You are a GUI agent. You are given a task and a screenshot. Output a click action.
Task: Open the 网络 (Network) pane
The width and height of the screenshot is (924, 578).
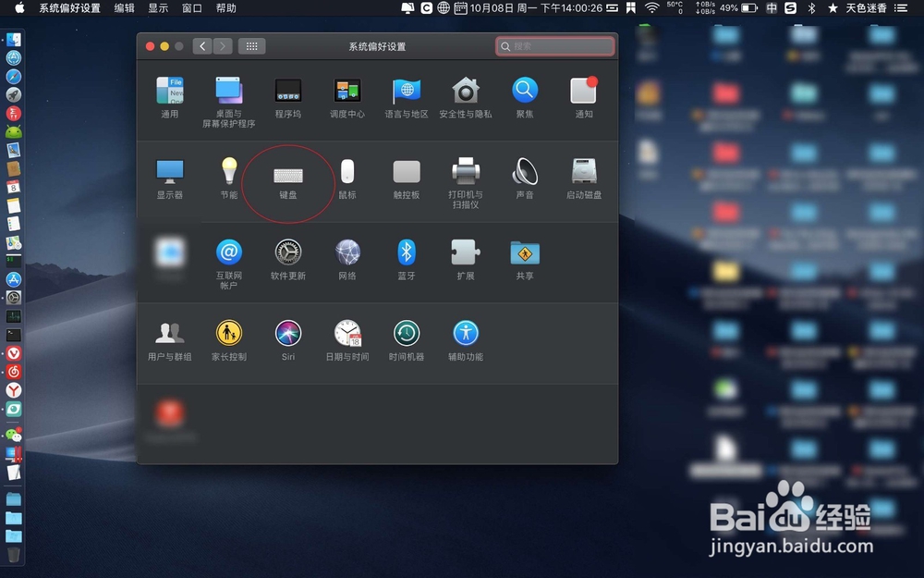[x=347, y=259]
